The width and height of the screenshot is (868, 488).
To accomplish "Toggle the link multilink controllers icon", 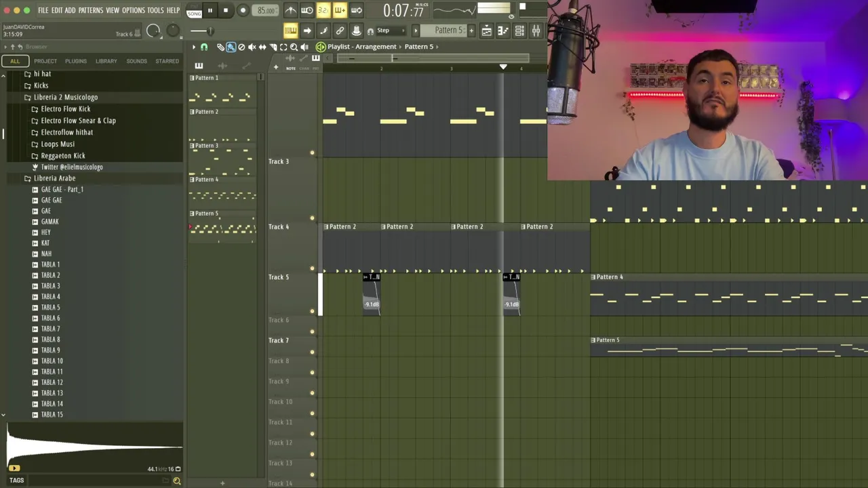I will (340, 30).
